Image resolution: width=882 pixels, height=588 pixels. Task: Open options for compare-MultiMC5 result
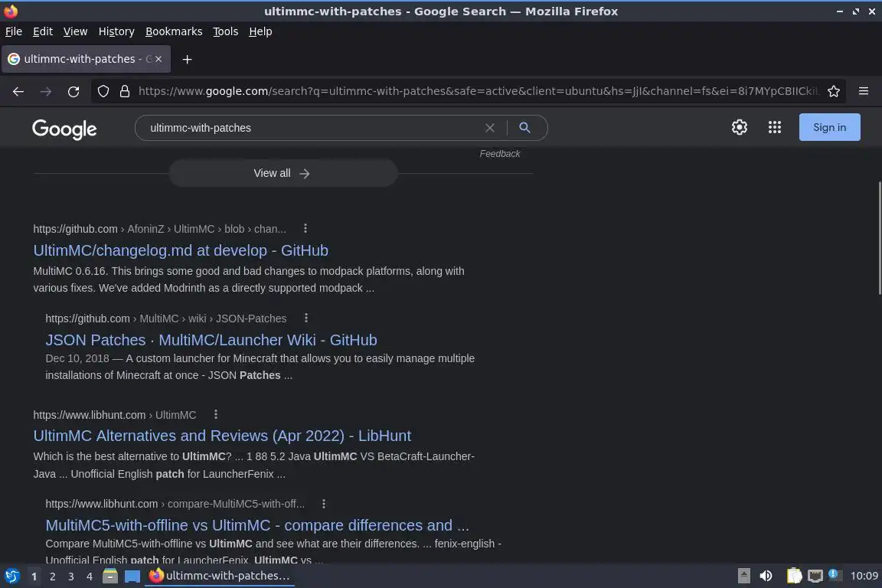pyautogui.click(x=323, y=504)
